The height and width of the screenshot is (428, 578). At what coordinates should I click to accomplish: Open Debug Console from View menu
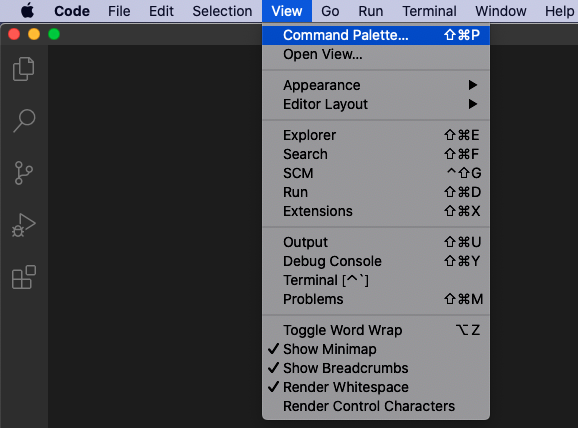coord(376,261)
